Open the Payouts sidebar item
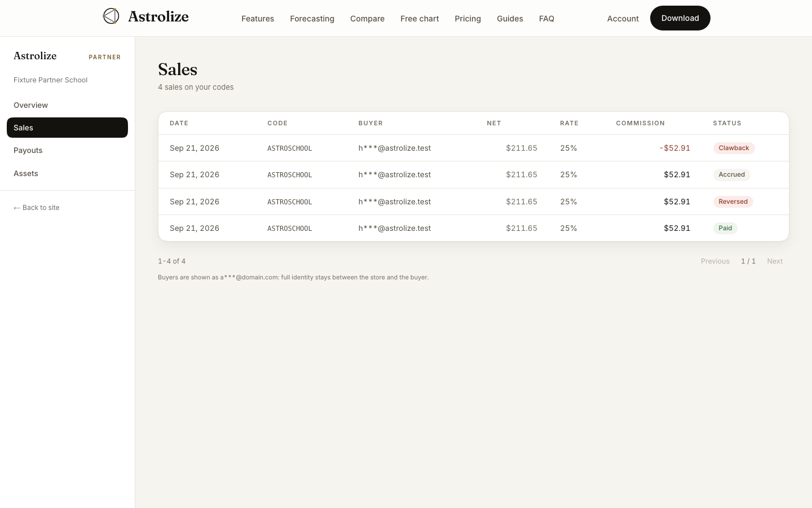The height and width of the screenshot is (508, 812). tap(67, 150)
